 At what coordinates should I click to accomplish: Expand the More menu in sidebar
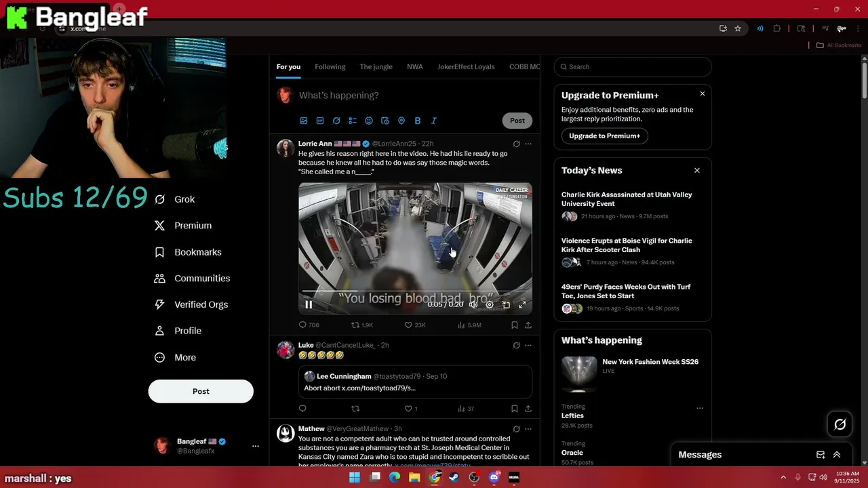click(x=176, y=357)
